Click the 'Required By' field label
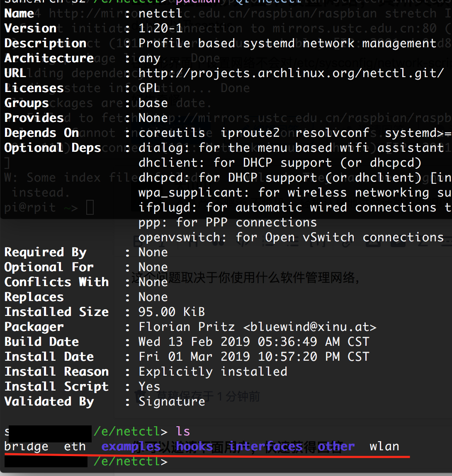Image resolution: width=452 pixels, height=476 pixels. pyautogui.click(x=46, y=252)
